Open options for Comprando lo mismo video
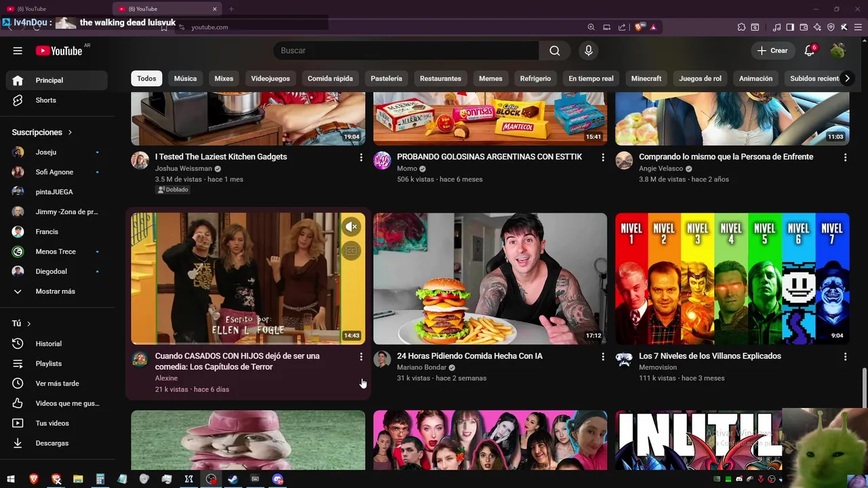The width and height of the screenshot is (868, 488). [x=845, y=157]
